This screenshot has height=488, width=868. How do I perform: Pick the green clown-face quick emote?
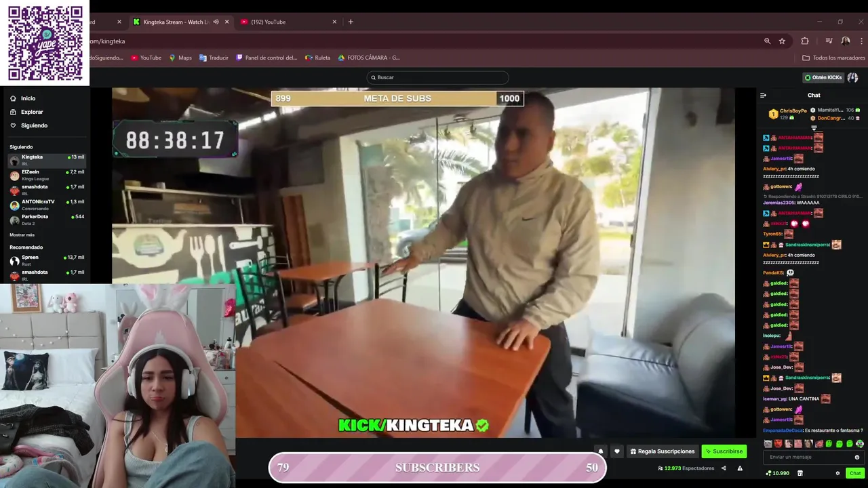[860, 444]
